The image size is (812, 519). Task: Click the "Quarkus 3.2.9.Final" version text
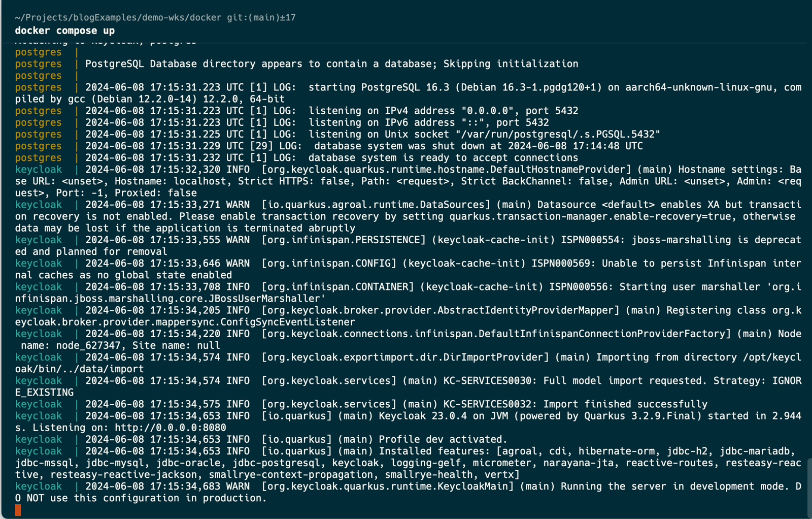click(640, 416)
